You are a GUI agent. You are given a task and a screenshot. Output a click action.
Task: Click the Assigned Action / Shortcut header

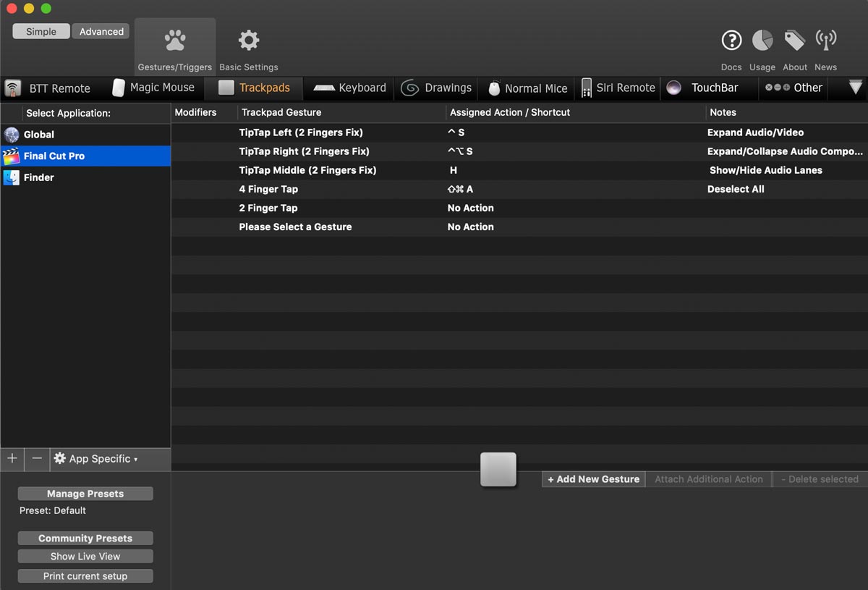(576, 112)
